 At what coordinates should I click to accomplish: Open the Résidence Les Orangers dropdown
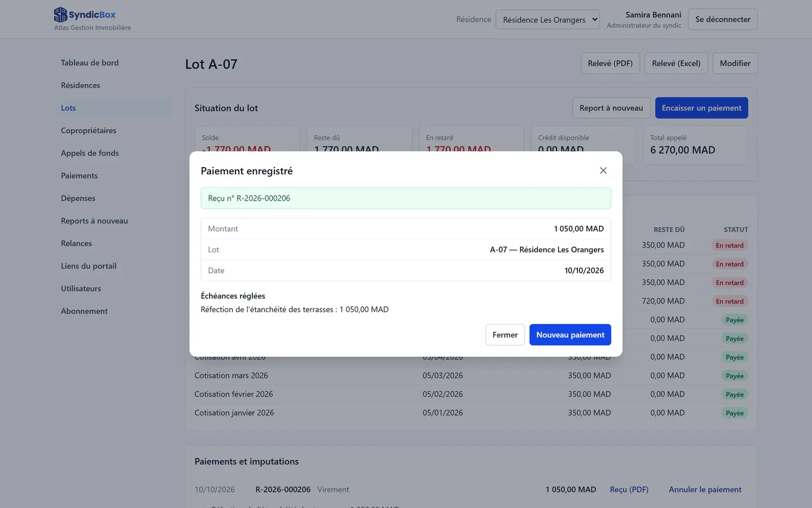(x=548, y=20)
